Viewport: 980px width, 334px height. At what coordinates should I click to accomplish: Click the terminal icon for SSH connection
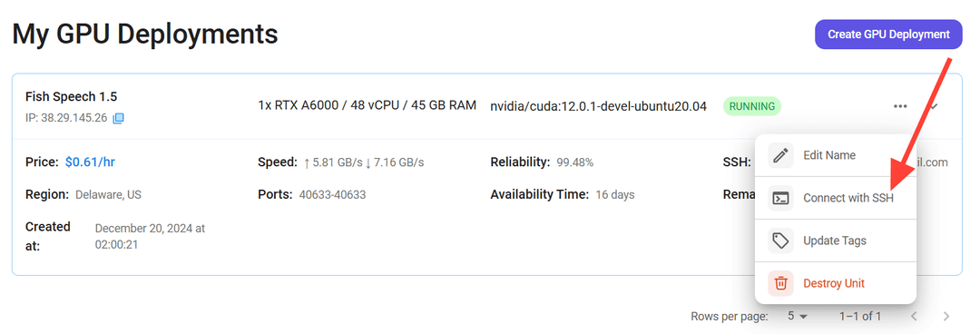click(x=780, y=198)
